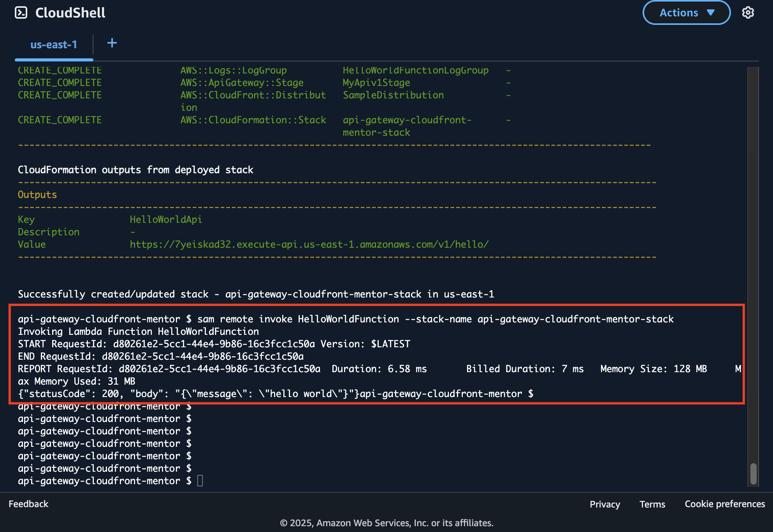Open the Terms link in footer
This screenshot has height=532, width=773.
[652, 504]
